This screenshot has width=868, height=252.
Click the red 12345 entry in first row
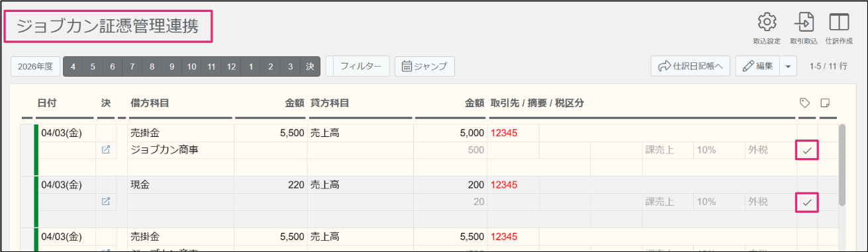505,133
